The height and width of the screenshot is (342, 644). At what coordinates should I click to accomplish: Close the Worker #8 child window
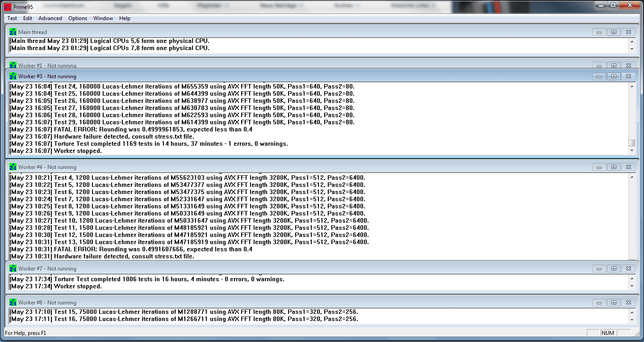[628, 303]
